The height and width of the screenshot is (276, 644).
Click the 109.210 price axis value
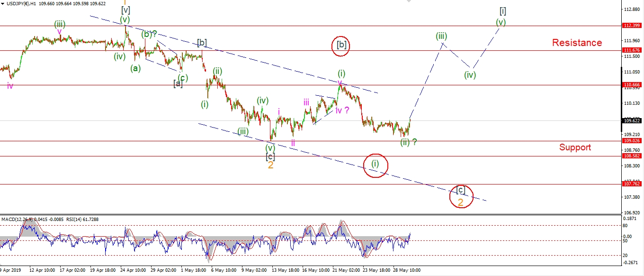tap(633, 134)
